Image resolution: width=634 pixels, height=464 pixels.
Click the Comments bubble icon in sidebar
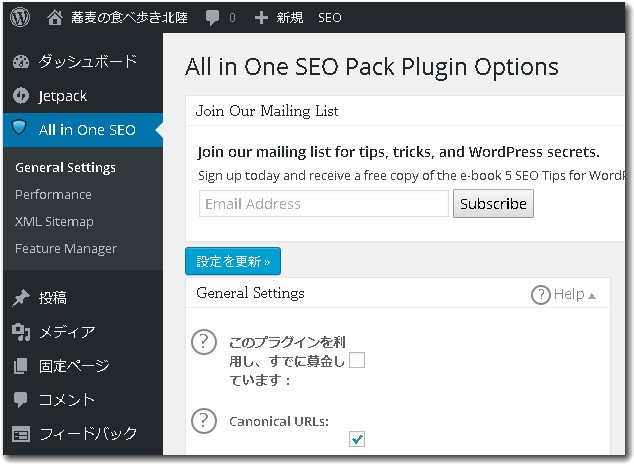(x=20, y=399)
